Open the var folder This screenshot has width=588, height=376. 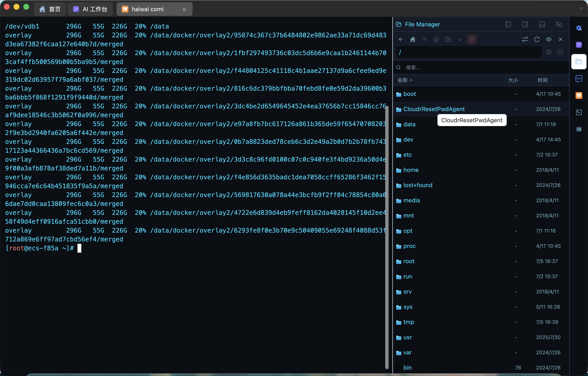pyautogui.click(x=481, y=353)
